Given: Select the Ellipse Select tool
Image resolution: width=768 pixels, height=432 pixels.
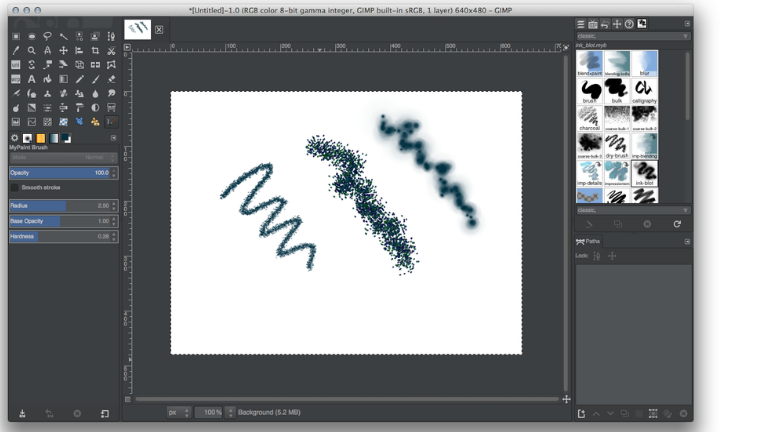Looking at the screenshot, I should click(32, 36).
